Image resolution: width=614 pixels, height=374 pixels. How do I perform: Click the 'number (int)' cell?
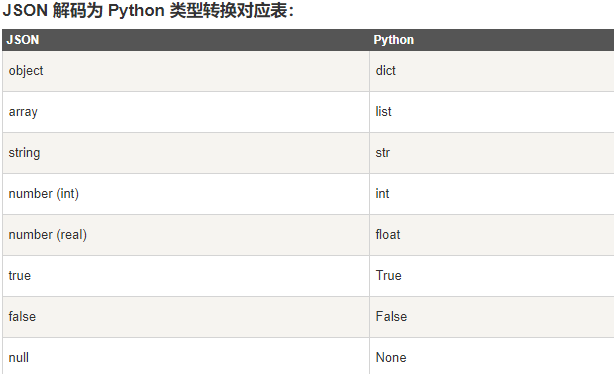click(x=186, y=194)
